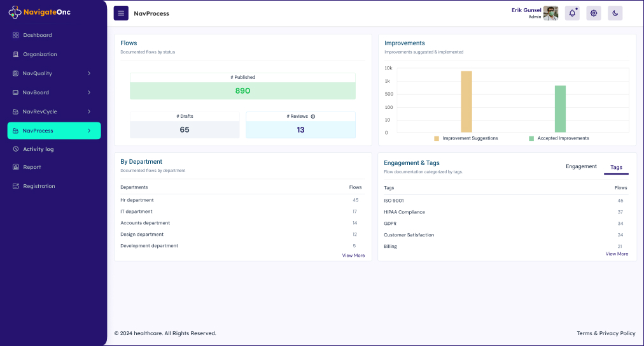Select the Registration menu item
The width and height of the screenshot is (644, 346).
39,186
